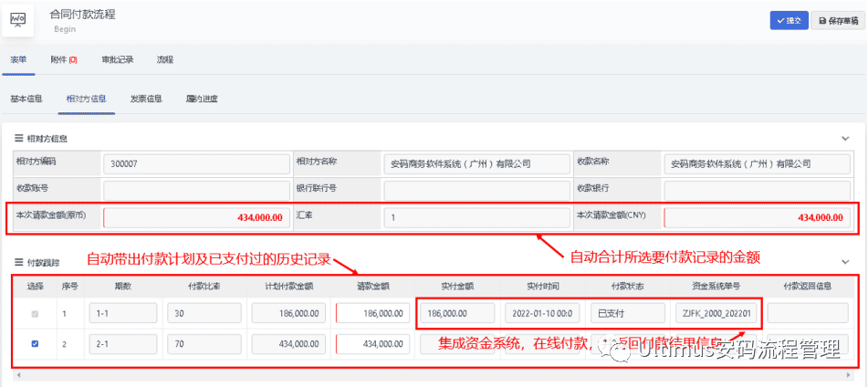Click the 实付时间 column header
The width and height of the screenshot is (868, 387).
click(x=542, y=287)
